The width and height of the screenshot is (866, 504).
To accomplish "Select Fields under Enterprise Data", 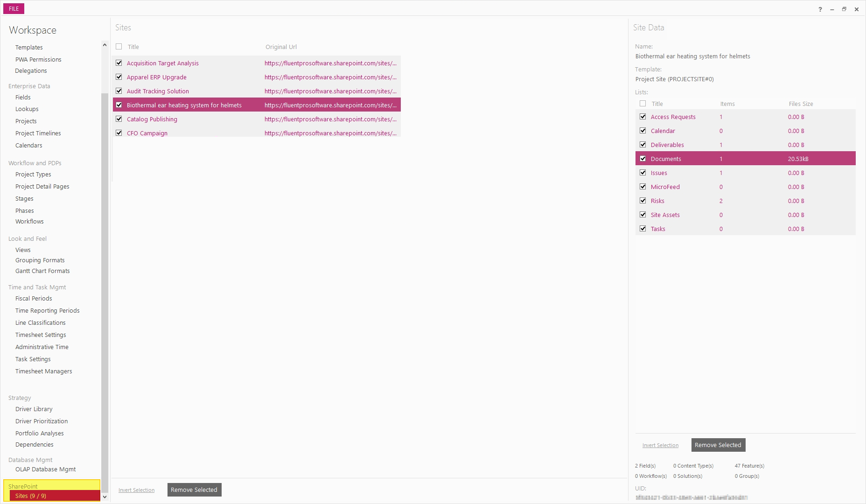I will coord(23,97).
